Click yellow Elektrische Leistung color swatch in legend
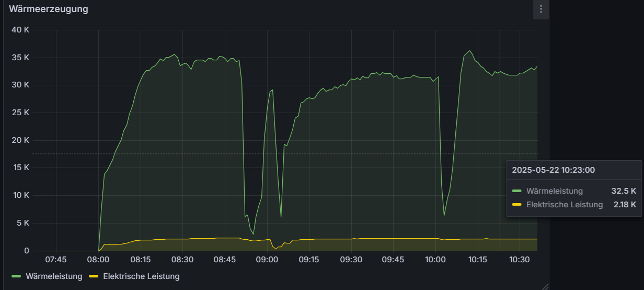This screenshot has width=644, height=290. click(94, 276)
